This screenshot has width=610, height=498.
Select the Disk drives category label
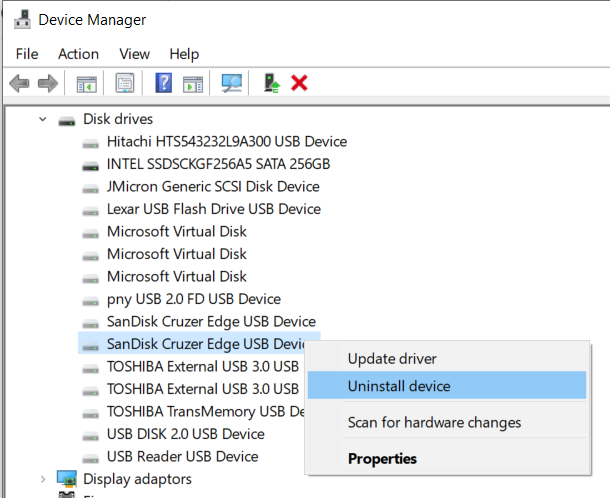[118, 119]
